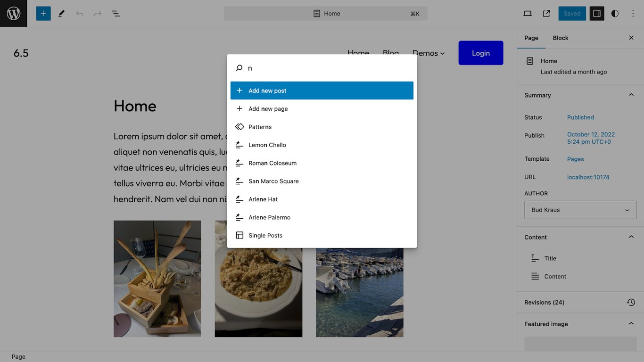Collapse the Summary section
The image size is (644, 362).
pos(631,94)
